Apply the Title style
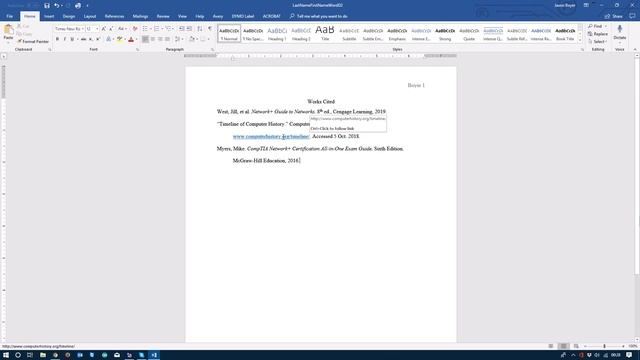640x360 pixels. 325,33
